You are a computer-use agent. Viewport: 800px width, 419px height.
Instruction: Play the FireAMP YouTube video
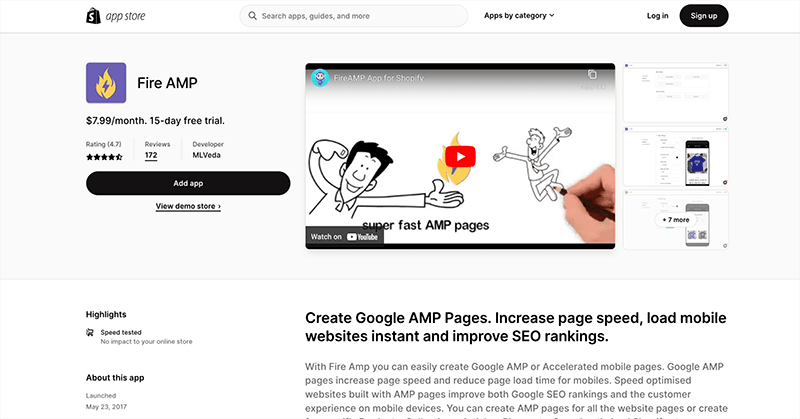point(460,157)
